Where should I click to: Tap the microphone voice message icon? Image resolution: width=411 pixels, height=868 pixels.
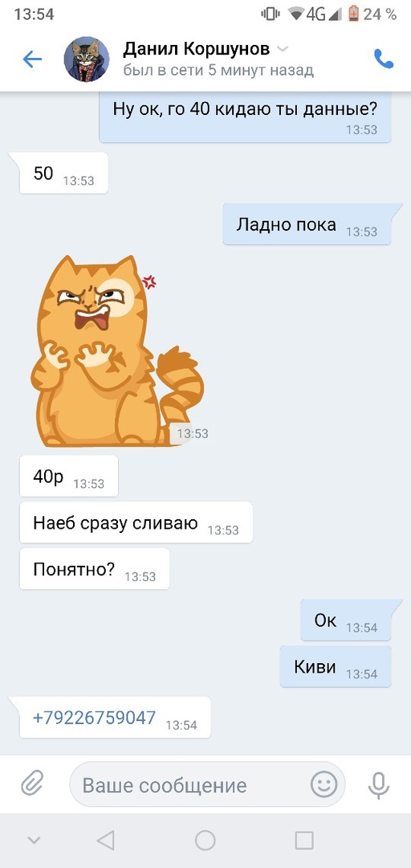pos(379,784)
